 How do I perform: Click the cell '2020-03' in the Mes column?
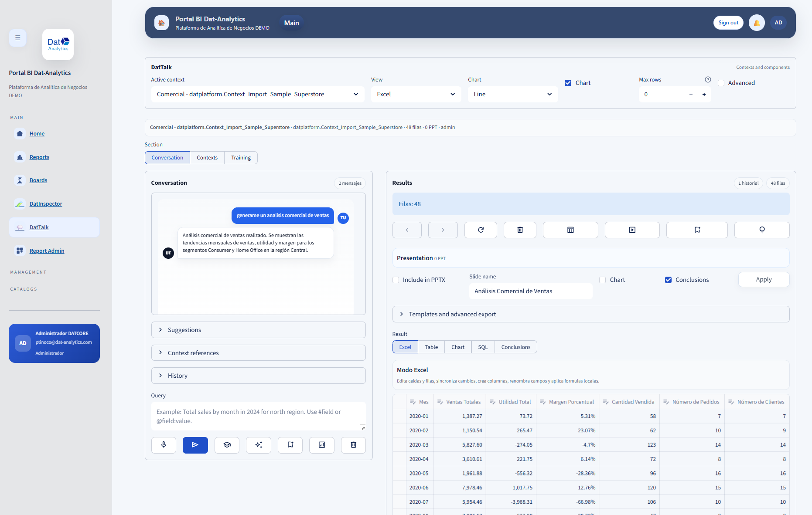(419, 445)
